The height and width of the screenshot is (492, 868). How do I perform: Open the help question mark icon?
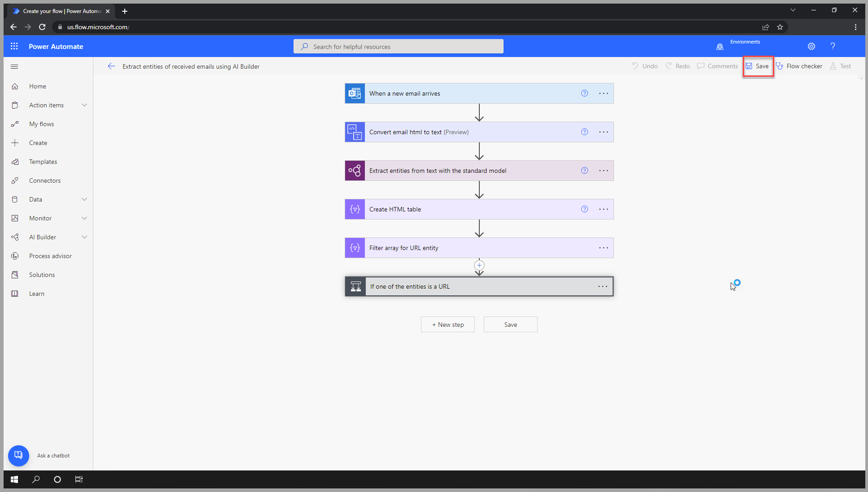coord(833,46)
